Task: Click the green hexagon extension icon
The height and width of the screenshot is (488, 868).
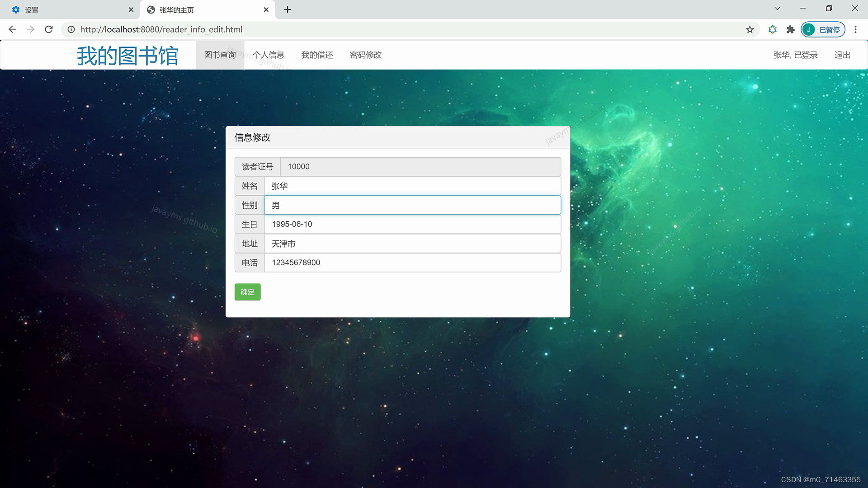Action: click(773, 29)
